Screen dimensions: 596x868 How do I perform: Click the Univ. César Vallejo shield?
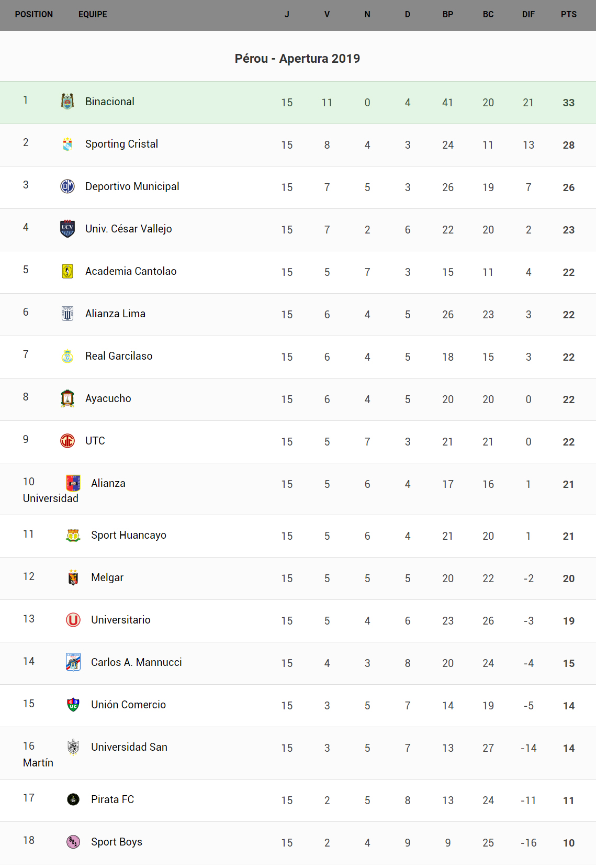68,229
